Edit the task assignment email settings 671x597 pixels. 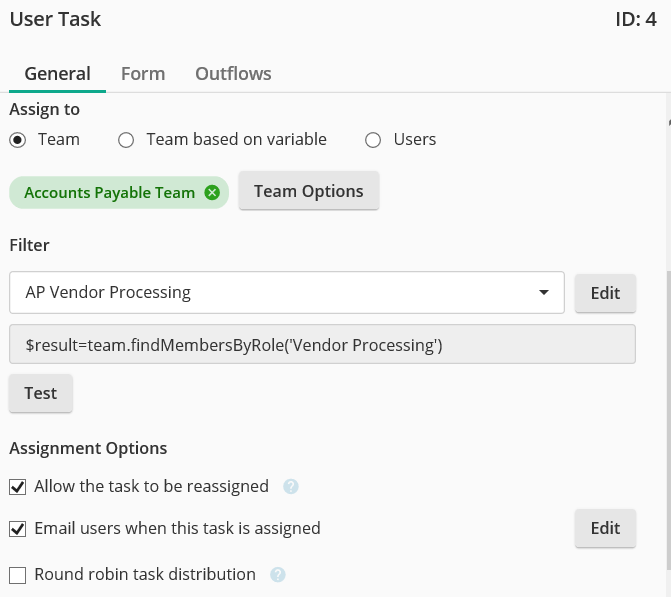605,528
